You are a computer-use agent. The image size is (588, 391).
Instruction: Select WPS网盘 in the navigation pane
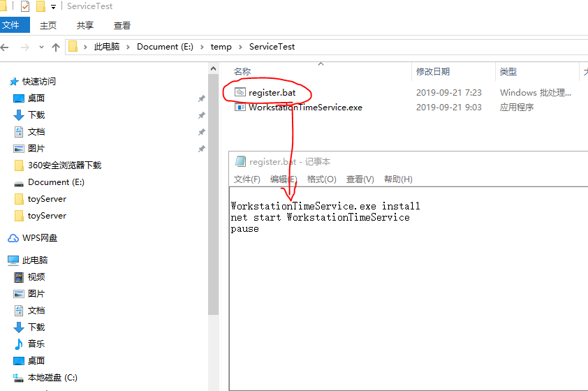39,238
